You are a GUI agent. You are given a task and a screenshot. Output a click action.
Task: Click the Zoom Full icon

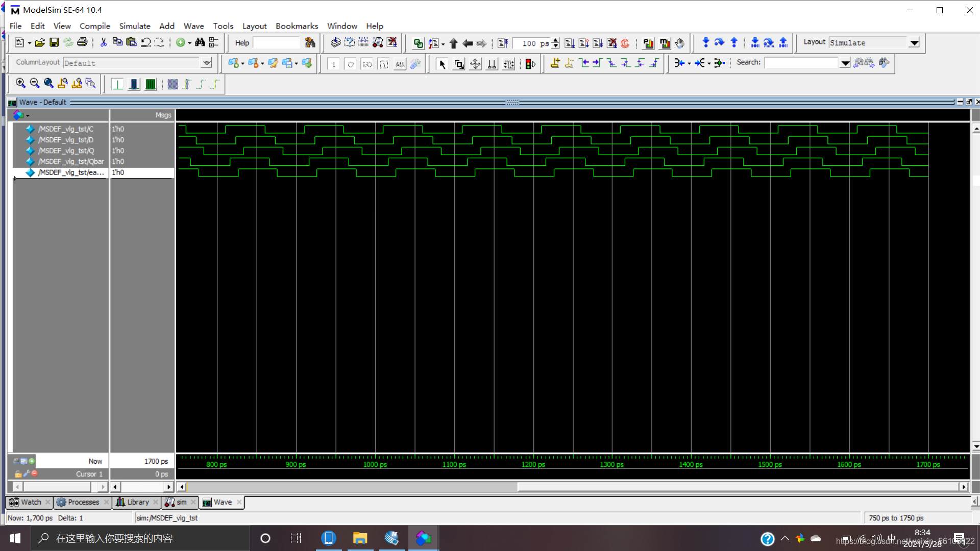(49, 84)
